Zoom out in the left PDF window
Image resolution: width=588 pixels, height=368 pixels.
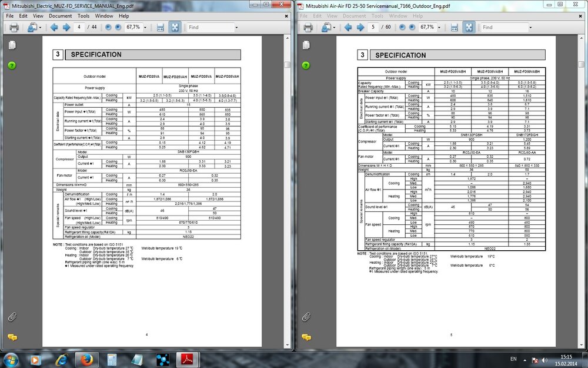tap(108, 27)
